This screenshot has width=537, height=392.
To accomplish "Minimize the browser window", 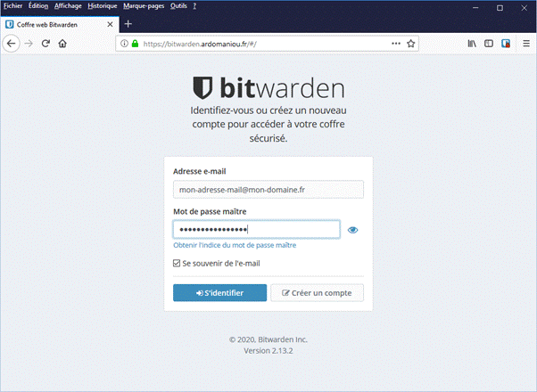I will tap(475, 8).
